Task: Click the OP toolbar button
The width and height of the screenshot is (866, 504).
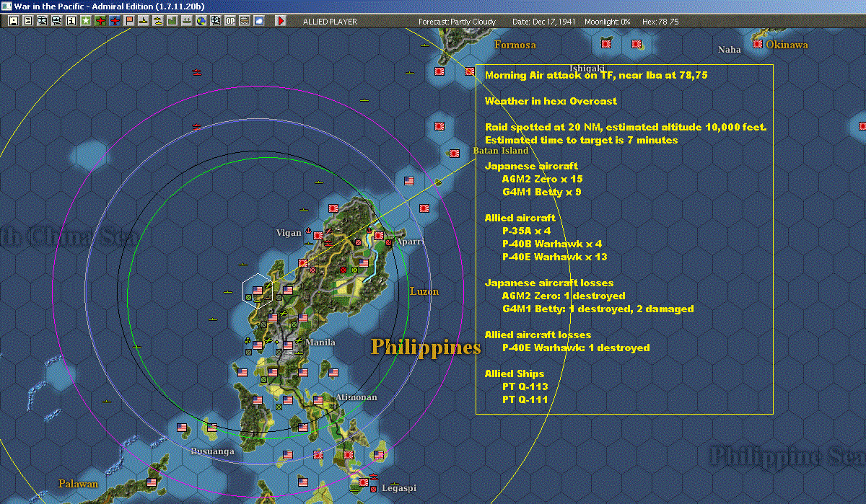Action: [229, 21]
